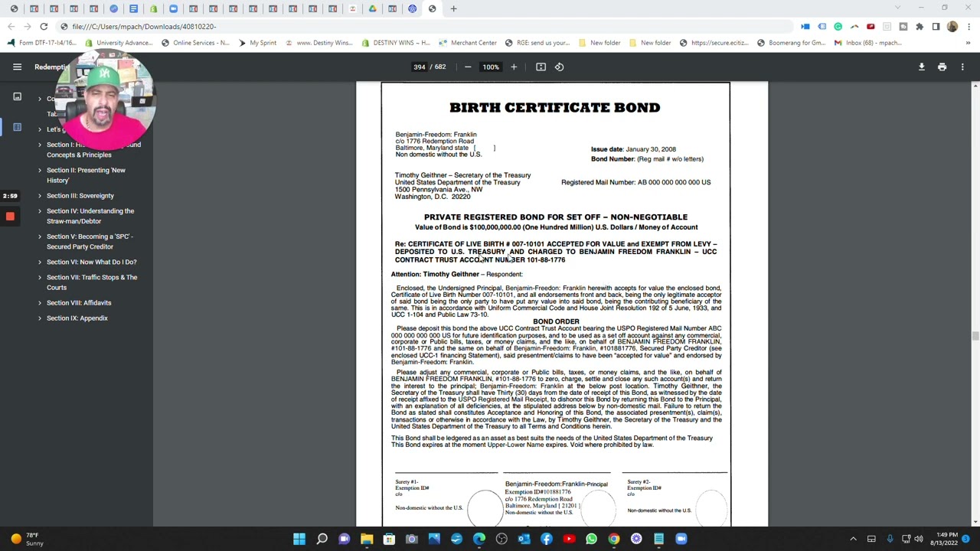Open a new browser tab
980x551 pixels.
click(453, 8)
